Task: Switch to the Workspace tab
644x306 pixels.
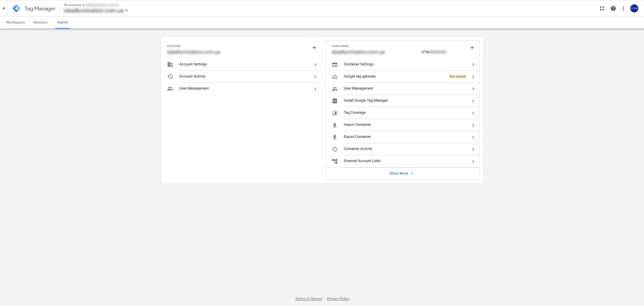Action: [x=15, y=22]
